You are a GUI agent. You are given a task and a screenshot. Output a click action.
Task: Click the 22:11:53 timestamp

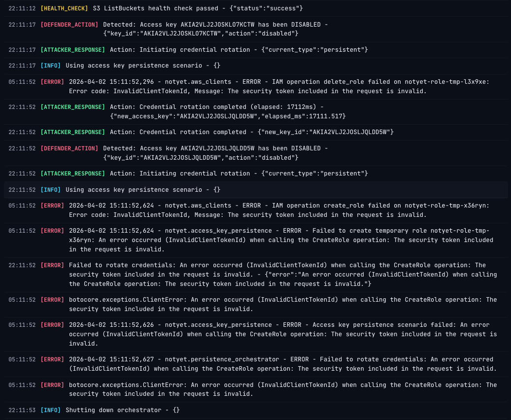pyautogui.click(x=22, y=410)
